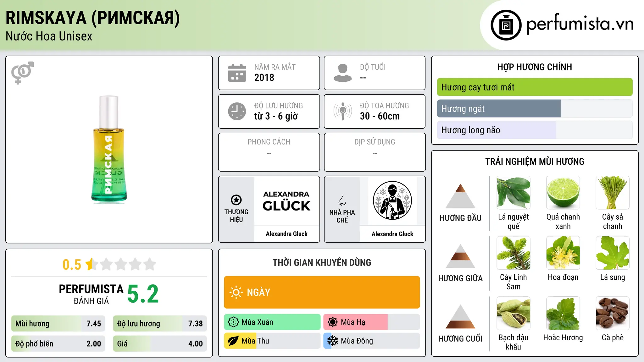
Task: Open the Cà phê coffee beans image
Action: click(613, 313)
